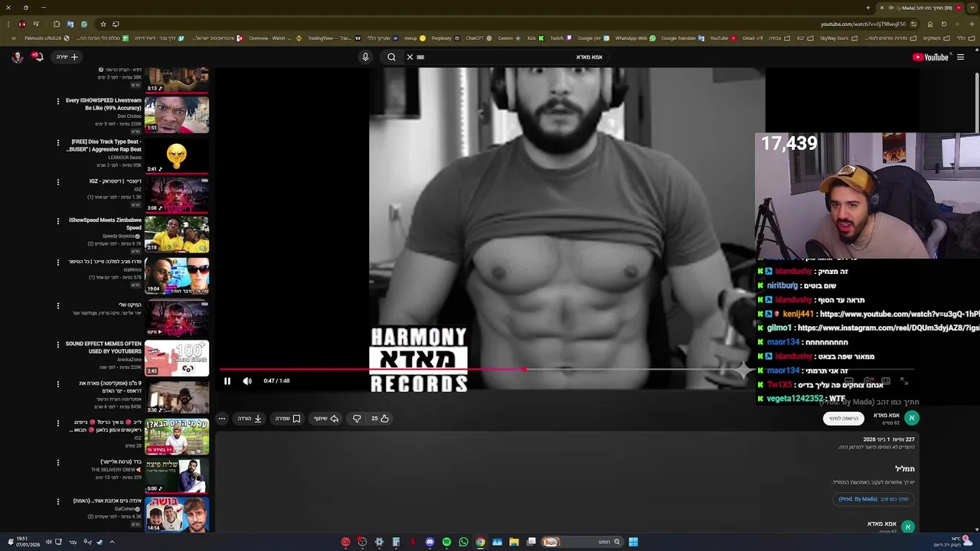Open the browser tab list dropdown arrow
The height and width of the screenshot is (551, 980).
(972, 8)
